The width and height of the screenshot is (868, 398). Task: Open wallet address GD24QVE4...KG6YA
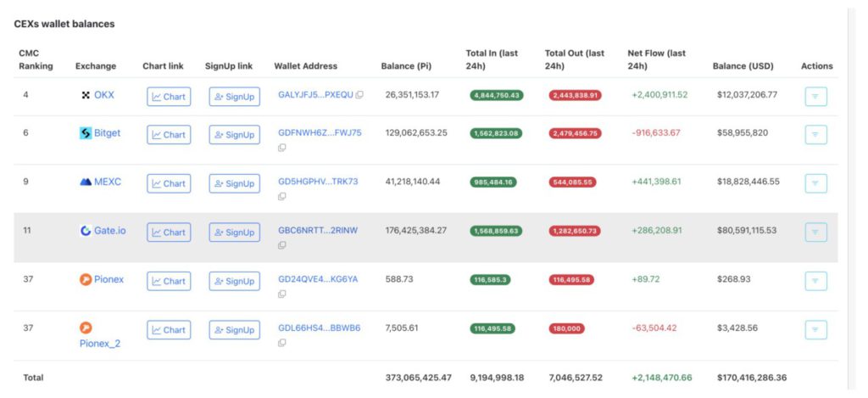click(318, 279)
